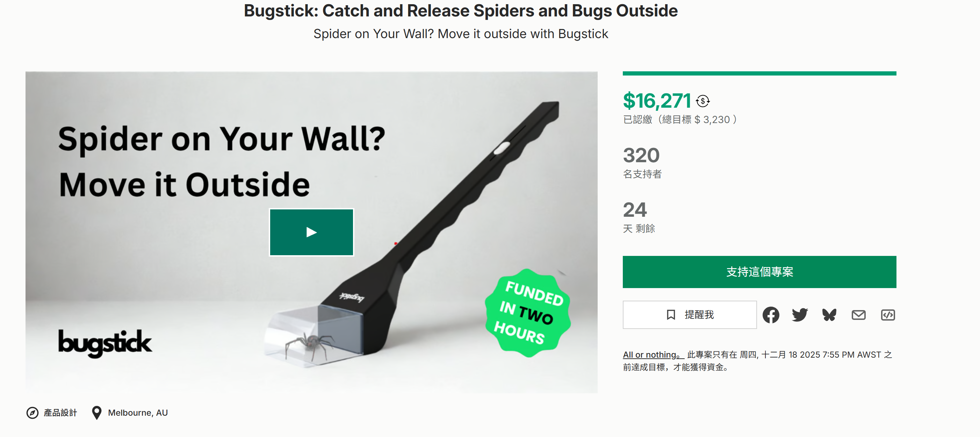The width and height of the screenshot is (980, 437).
Task: Click the 提醒我 remind me button
Action: [x=689, y=315]
